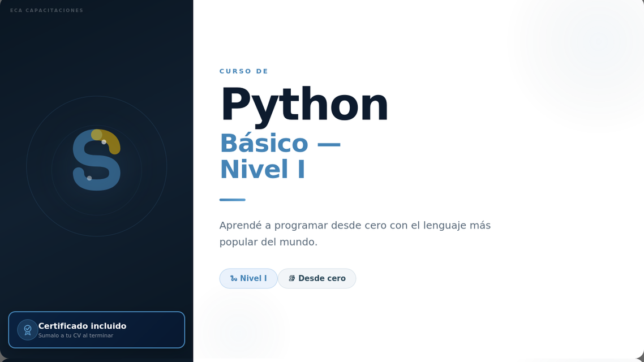Click the large Python heading
Screen dimensions: 644x362
[x=304, y=105]
